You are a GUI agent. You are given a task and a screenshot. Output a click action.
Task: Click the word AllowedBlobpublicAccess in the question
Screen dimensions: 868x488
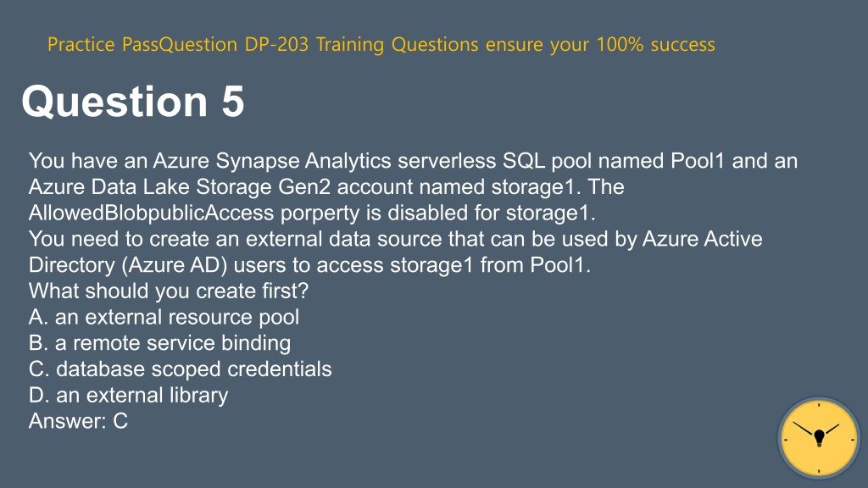click(x=151, y=213)
